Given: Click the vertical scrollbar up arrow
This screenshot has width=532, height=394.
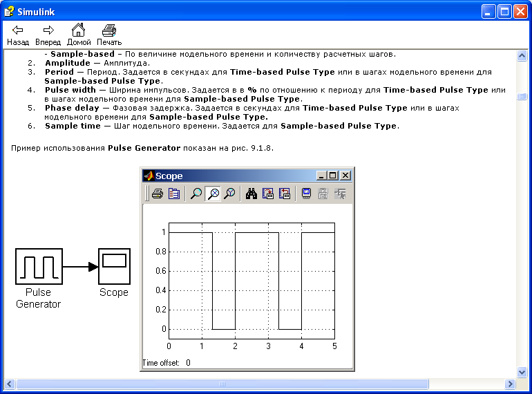Looking at the screenshot, I should coord(522,55).
